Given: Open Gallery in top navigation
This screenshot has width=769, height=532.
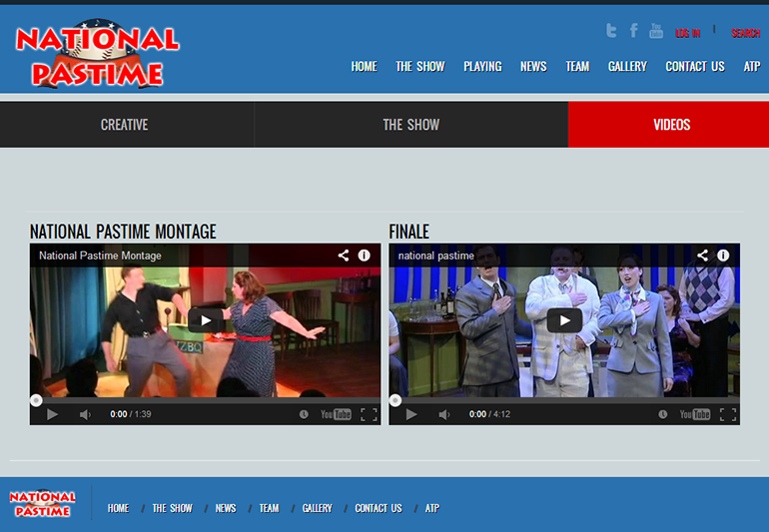Looking at the screenshot, I should (627, 67).
